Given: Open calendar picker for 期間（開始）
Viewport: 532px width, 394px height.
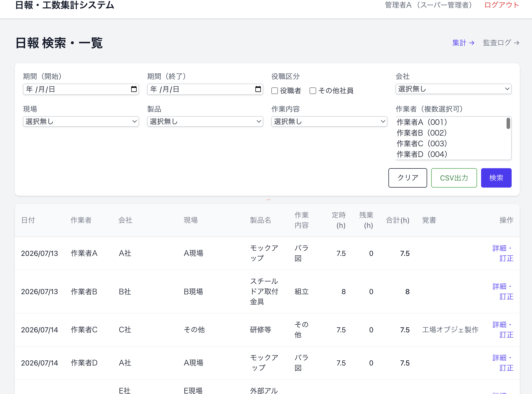Looking at the screenshot, I should 134,89.
